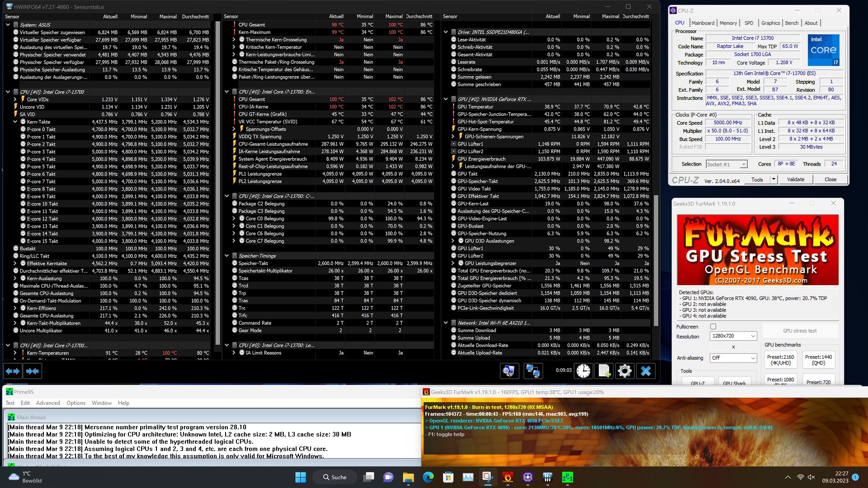Click the muted volume tray icon

pyautogui.click(x=811, y=477)
